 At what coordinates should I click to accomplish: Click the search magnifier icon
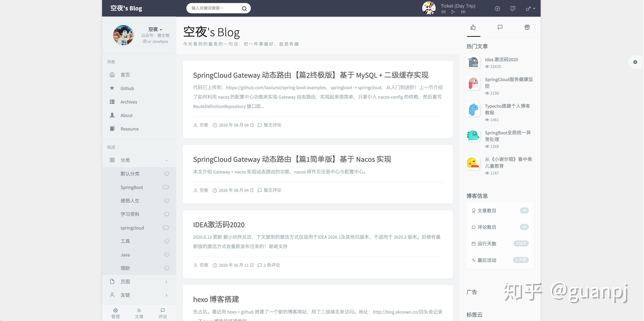coord(244,8)
